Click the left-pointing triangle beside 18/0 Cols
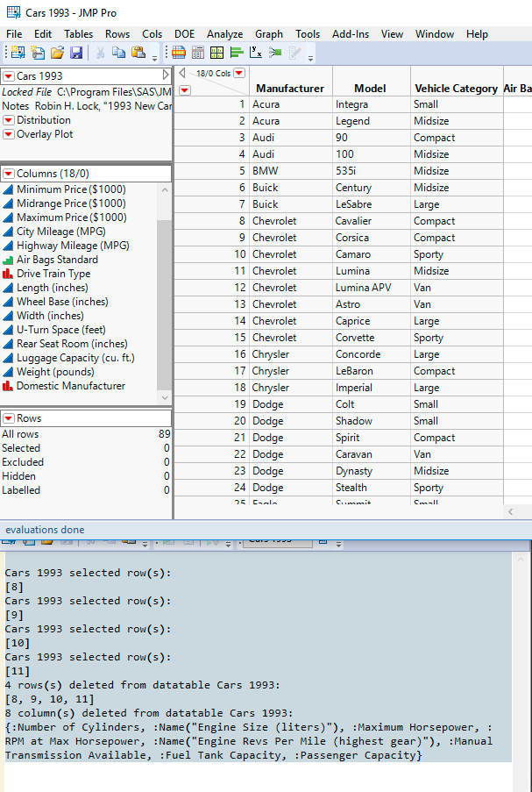532x792 pixels. coord(182,73)
